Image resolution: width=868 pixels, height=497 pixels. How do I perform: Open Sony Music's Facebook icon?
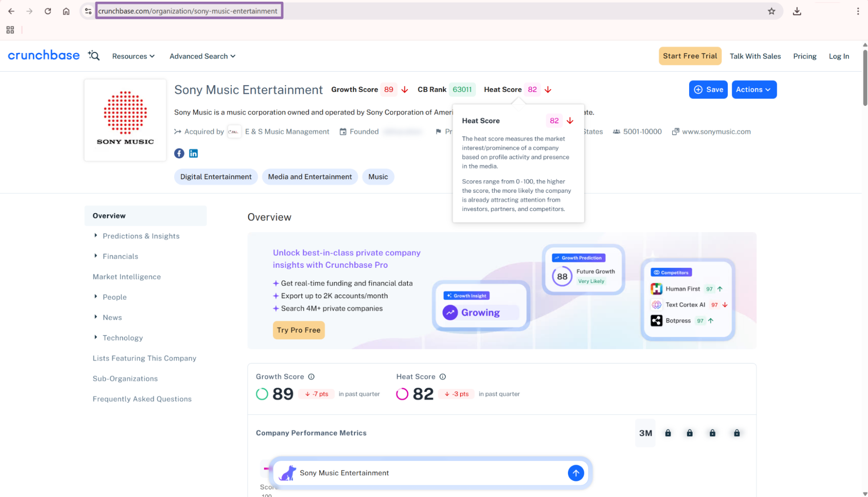click(179, 153)
